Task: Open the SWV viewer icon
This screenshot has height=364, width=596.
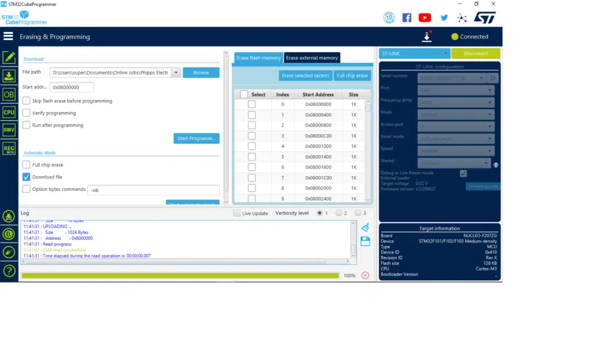Action: pyautogui.click(x=9, y=130)
